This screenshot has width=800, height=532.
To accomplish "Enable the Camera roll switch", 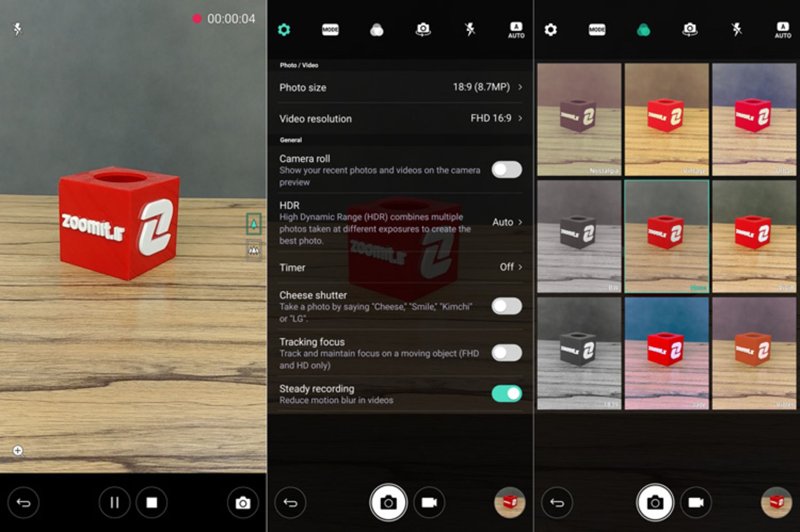I will [506, 170].
